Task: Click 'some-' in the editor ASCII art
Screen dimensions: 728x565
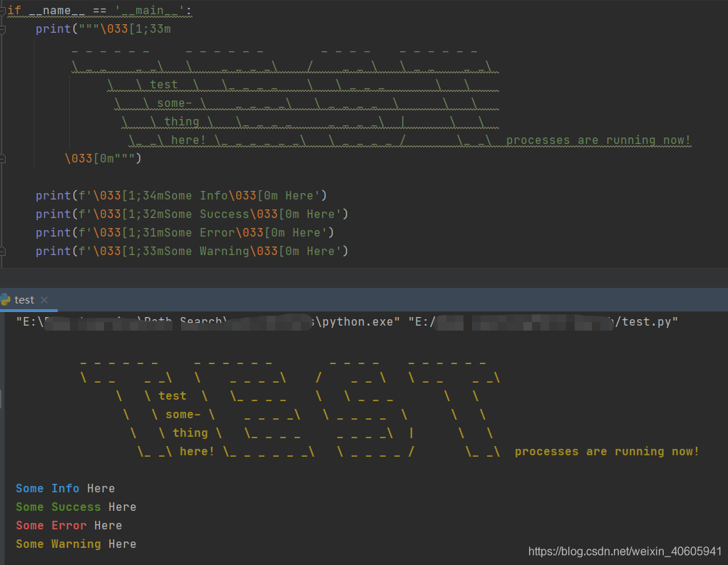Action: pyautogui.click(x=175, y=103)
